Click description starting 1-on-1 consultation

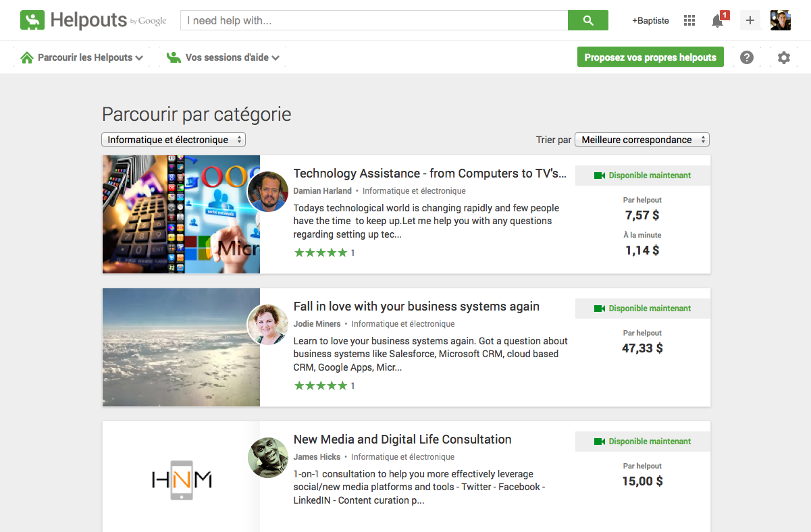click(419, 487)
